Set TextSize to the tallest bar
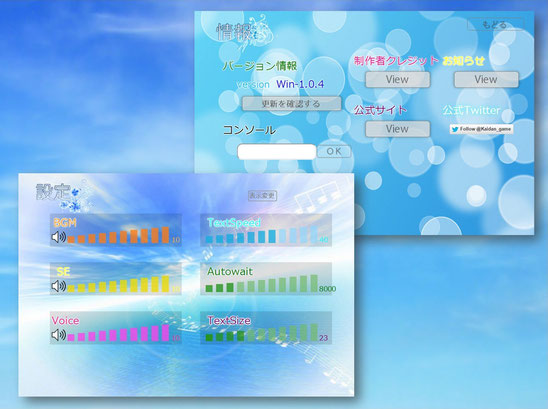548x409 pixels. pyautogui.click(x=314, y=332)
